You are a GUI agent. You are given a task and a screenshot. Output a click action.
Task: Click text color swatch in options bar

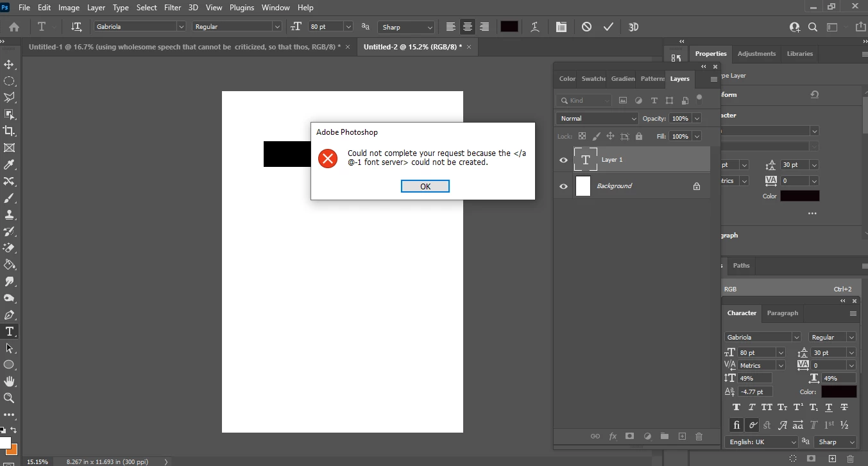pyautogui.click(x=509, y=27)
